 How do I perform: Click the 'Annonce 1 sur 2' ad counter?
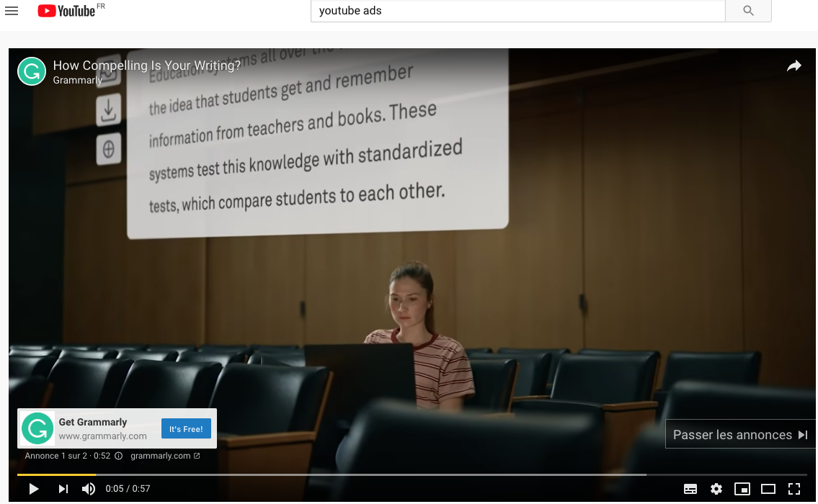[55, 456]
